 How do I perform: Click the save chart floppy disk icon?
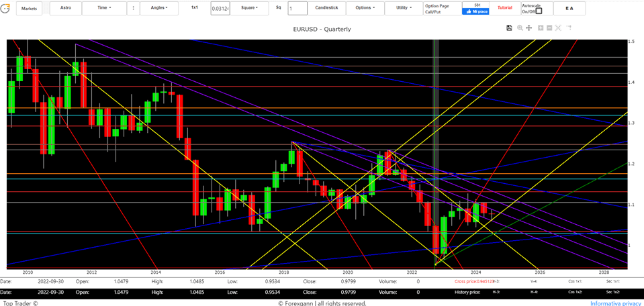pyautogui.click(x=509, y=28)
